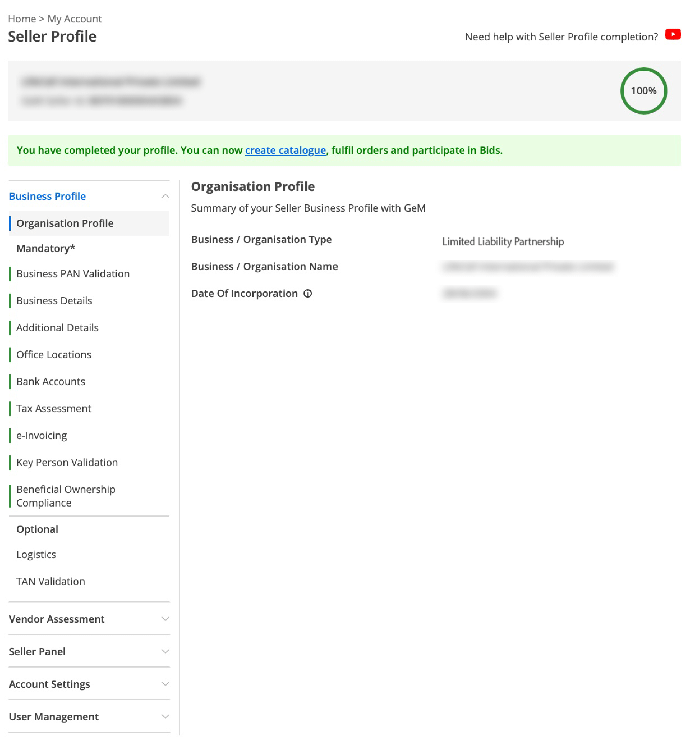Click the Business Profile heading
This screenshot has height=750, width=700.
[x=47, y=196]
